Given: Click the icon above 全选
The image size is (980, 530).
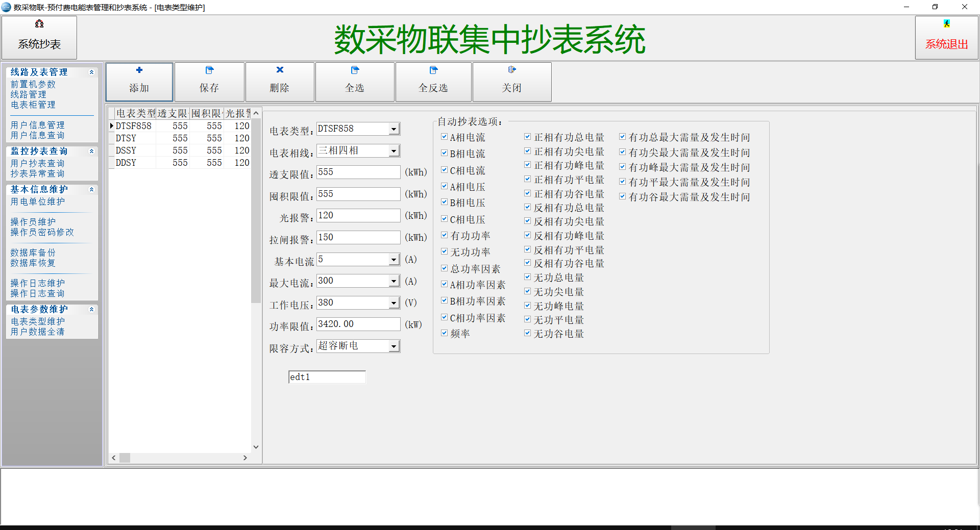Looking at the screenshot, I should [x=355, y=70].
